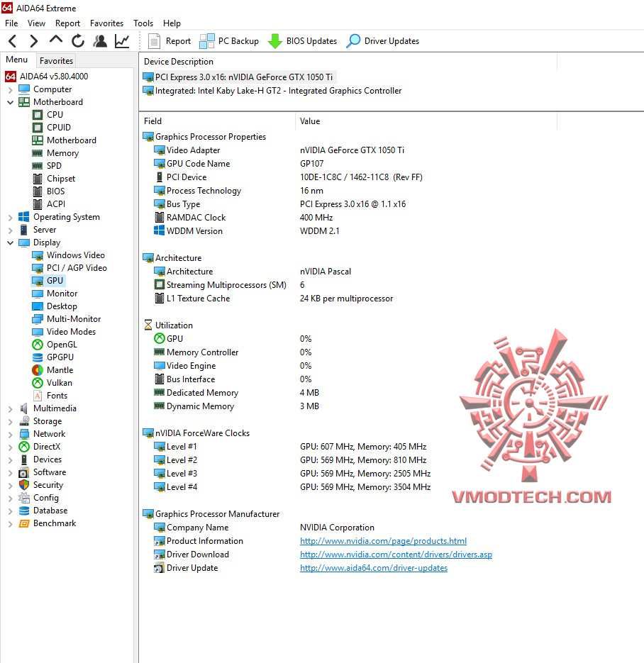Check for BIOS Updates
This screenshot has width=644, height=663.
pos(303,41)
